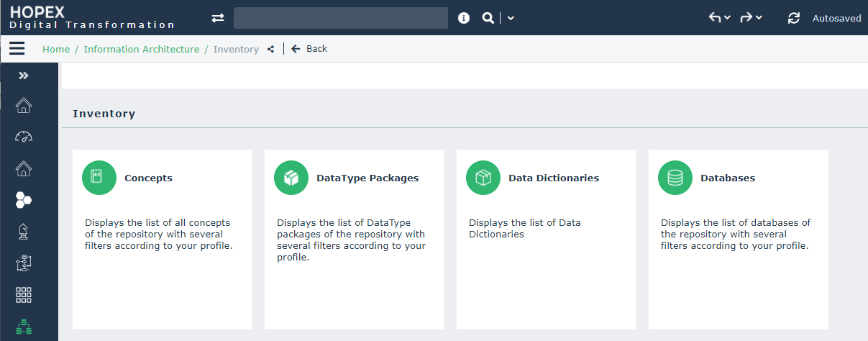Image resolution: width=868 pixels, height=341 pixels.
Task: Click the refresh sync icon near Autosaved
Action: 794,18
